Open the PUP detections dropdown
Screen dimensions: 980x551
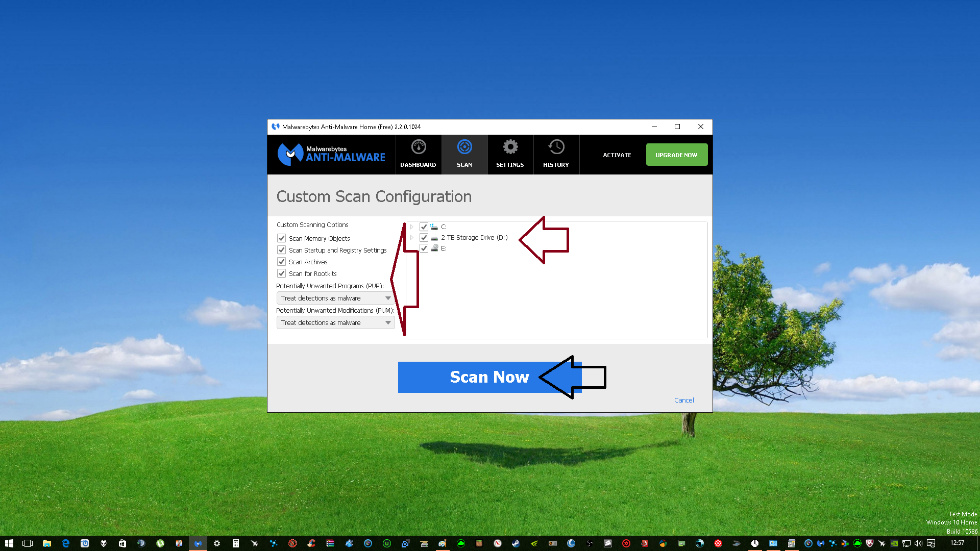(335, 298)
